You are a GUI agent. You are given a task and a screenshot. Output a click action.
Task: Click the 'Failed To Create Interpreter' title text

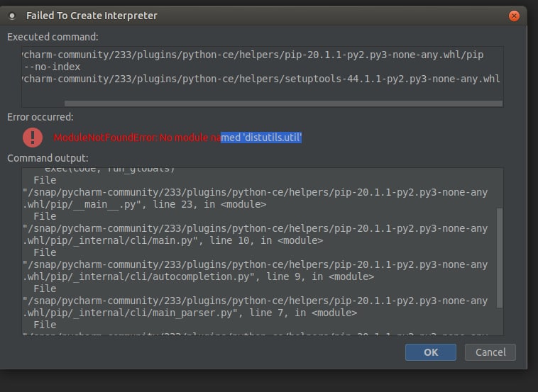click(92, 16)
